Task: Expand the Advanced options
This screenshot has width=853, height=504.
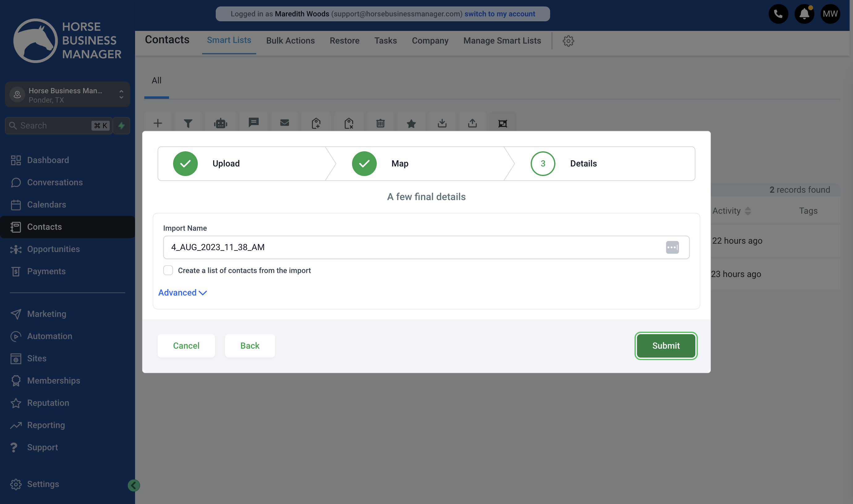Action: pyautogui.click(x=182, y=292)
